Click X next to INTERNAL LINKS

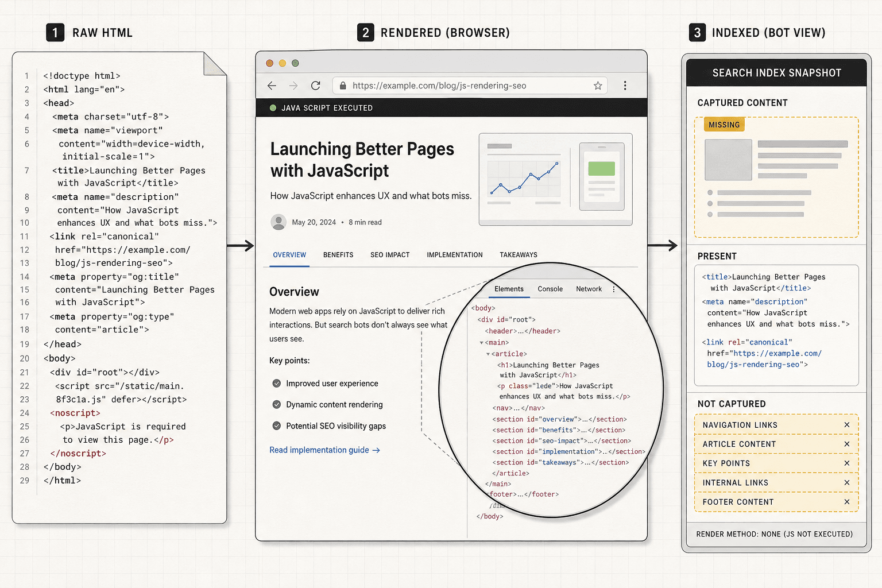tap(846, 483)
